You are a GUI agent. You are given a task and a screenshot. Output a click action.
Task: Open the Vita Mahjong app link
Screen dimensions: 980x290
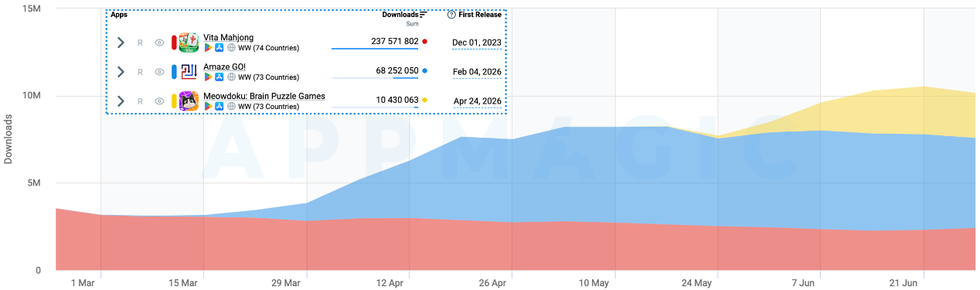pyautogui.click(x=228, y=37)
